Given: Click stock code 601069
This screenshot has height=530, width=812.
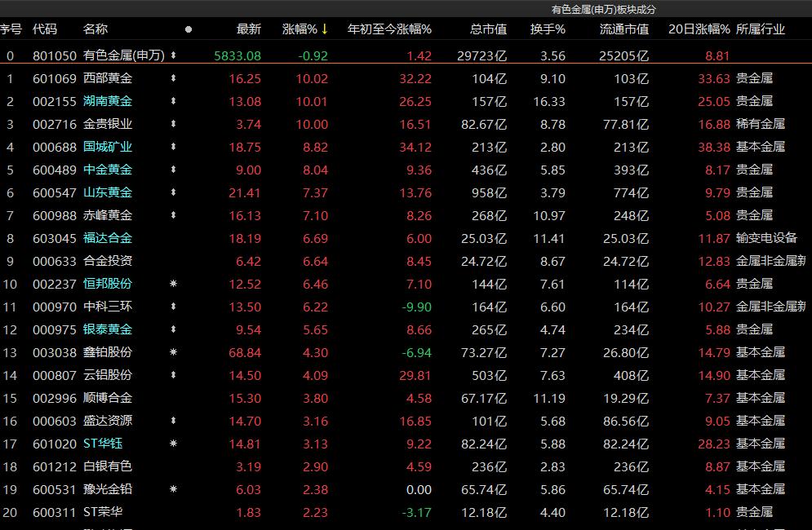Looking at the screenshot, I should click(56, 77).
